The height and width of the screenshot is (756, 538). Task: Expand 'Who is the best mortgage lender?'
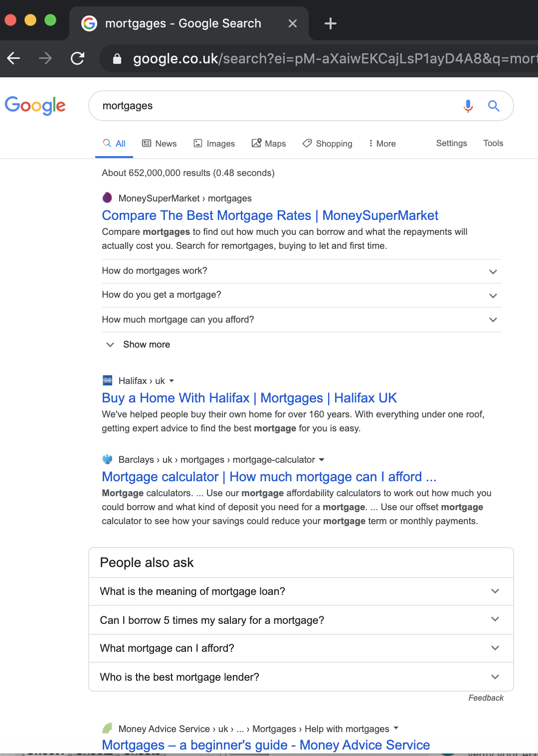click(x=495, y=677)
